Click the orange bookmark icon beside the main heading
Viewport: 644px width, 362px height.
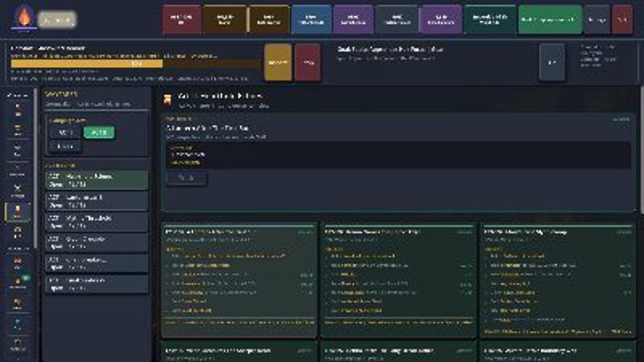click(167, 99)
